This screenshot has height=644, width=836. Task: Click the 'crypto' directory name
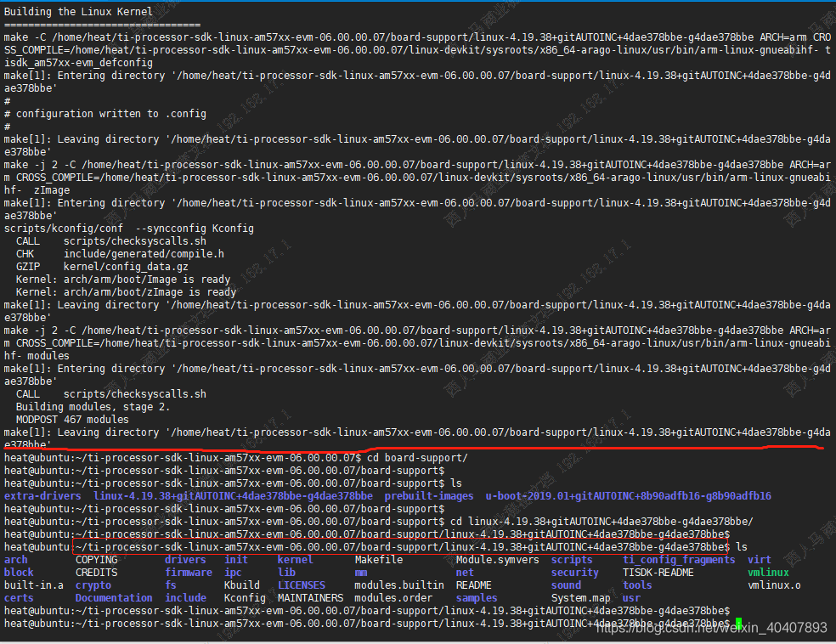click(93, 585)
